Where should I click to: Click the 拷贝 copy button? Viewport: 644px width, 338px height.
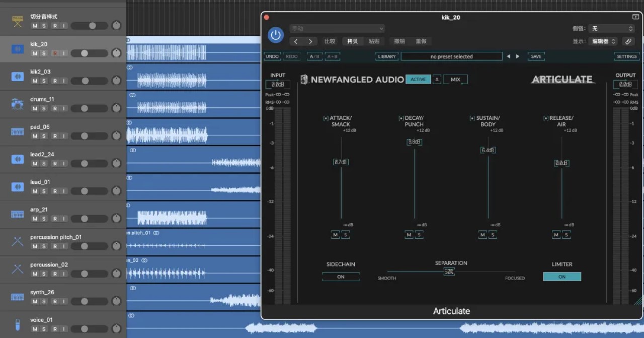tap(352, 41)
